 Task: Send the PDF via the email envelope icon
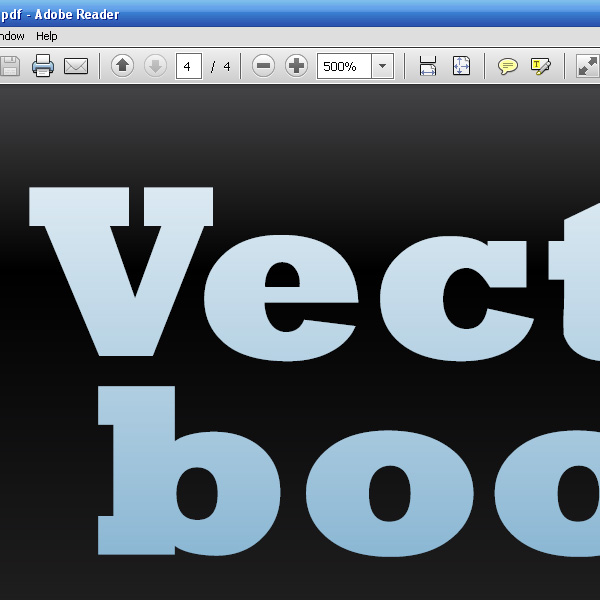click(x=76, y=66)
